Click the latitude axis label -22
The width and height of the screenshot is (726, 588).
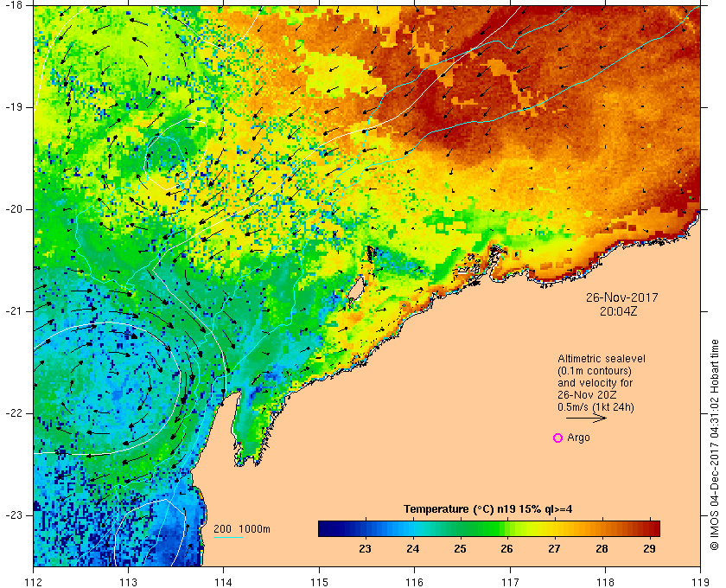[x=12, y=412]
